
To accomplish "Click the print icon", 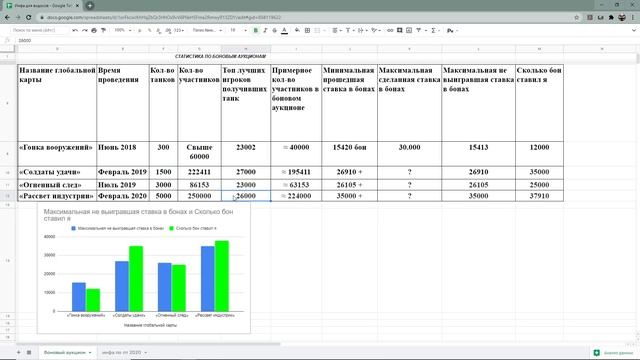I will 94,30.
